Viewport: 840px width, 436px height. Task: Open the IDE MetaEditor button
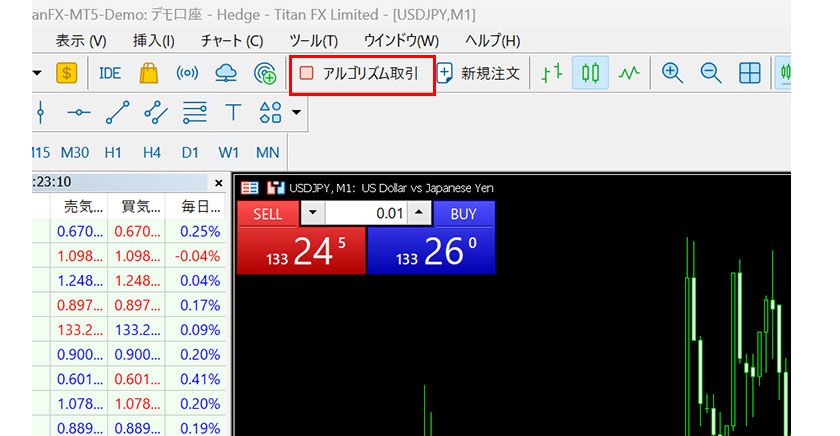[110, 73]
